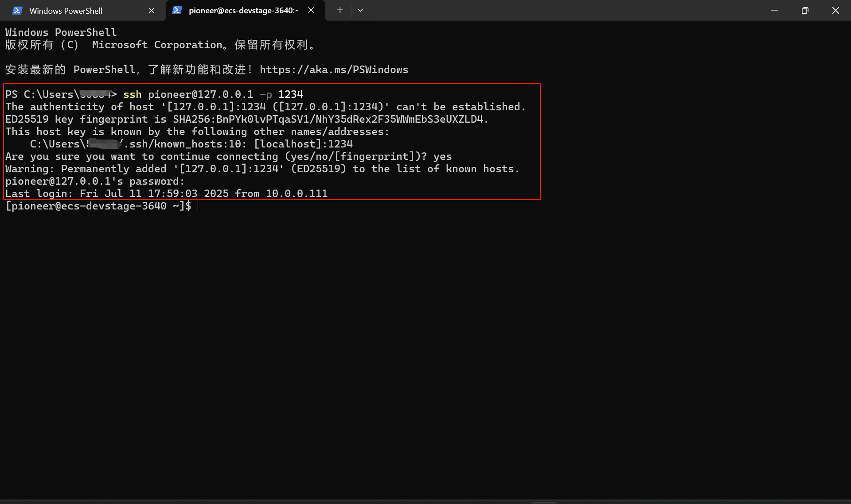
Task: Select the pioneer@ecs-devstage-3640 tab
Action: click(x=243, y=11)
